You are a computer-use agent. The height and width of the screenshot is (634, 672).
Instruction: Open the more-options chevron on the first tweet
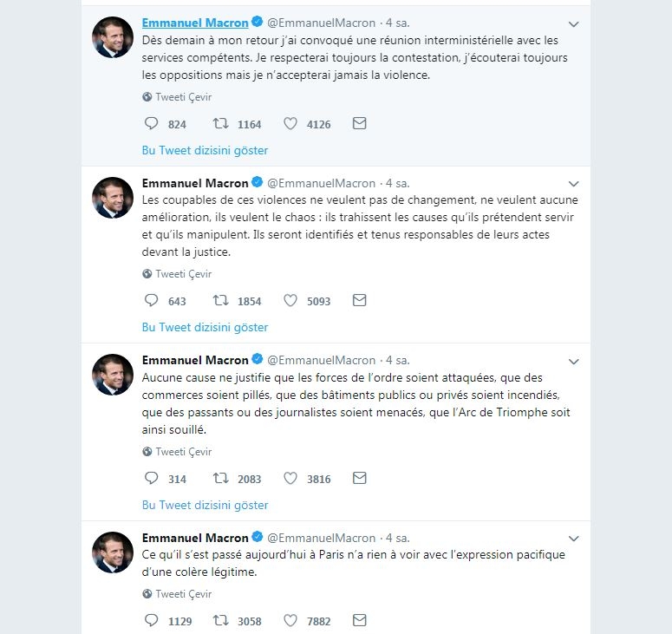point(573,23)
